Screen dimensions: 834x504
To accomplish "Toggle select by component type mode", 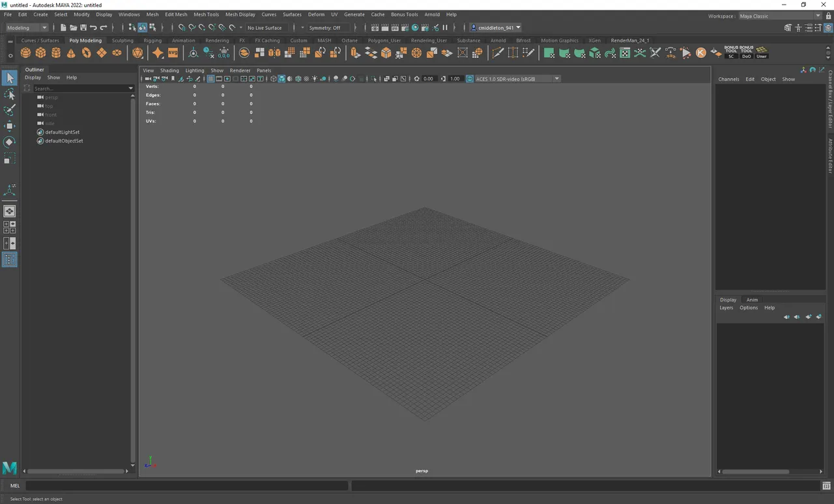I will tap(152, 27).
